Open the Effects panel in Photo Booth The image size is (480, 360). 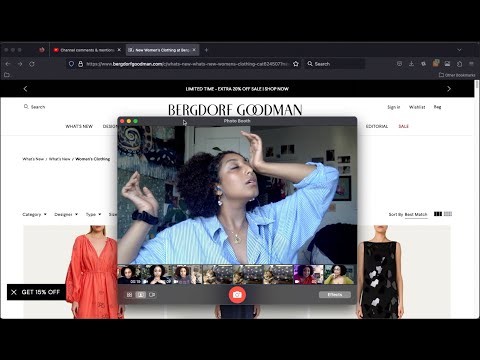coord(335,295)
